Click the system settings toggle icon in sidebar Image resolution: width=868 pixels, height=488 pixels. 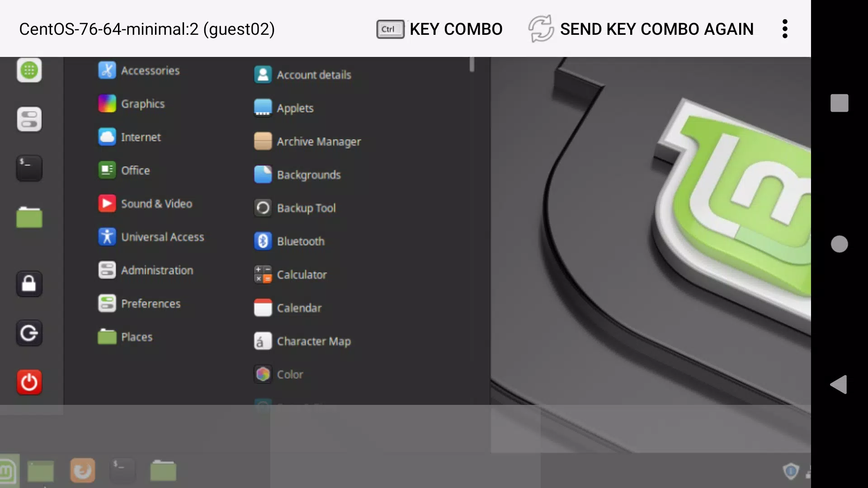pos(29,119)
